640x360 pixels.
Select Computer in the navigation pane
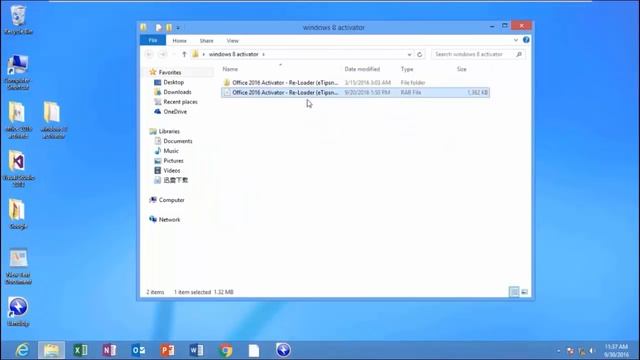(171, 200)
